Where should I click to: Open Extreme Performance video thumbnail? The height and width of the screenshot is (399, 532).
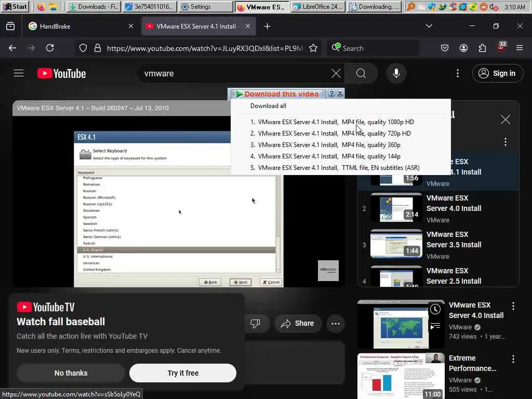[x=401, y=376]
